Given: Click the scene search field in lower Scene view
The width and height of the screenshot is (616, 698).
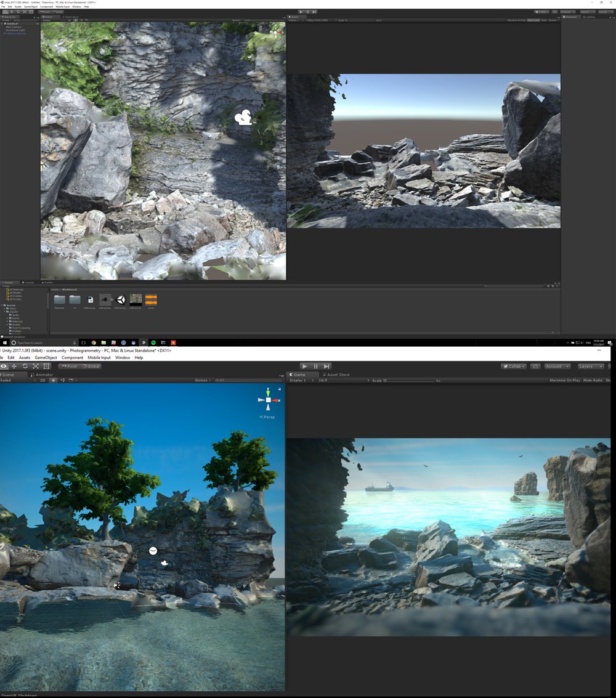Looking at the screenshot, I should (x=247, y=380).
